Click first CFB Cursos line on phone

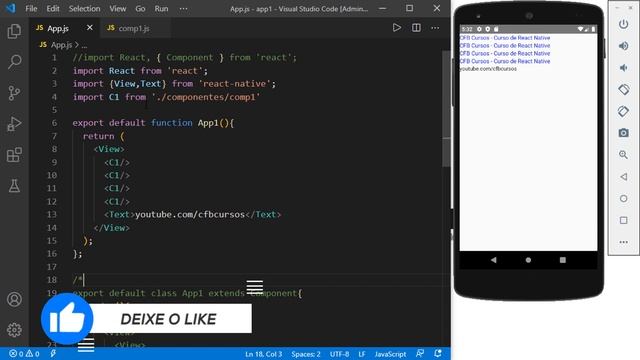tap(505, 38)
